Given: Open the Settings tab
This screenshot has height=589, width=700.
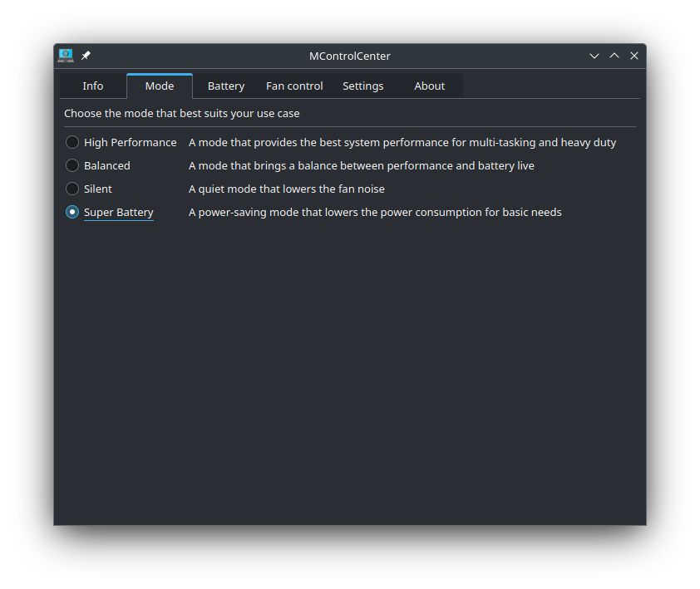Looking at the screenshot, I should pos(362,86).
